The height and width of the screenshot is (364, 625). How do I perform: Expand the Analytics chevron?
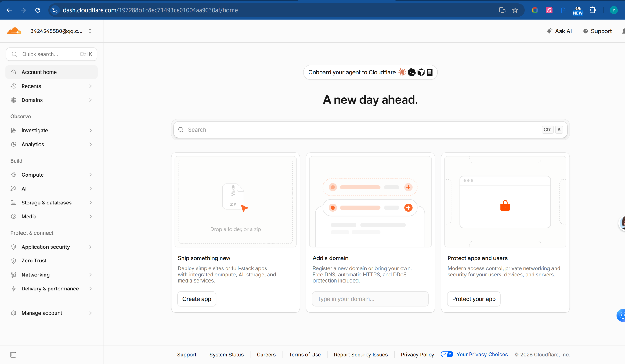[x=90, y=144]
